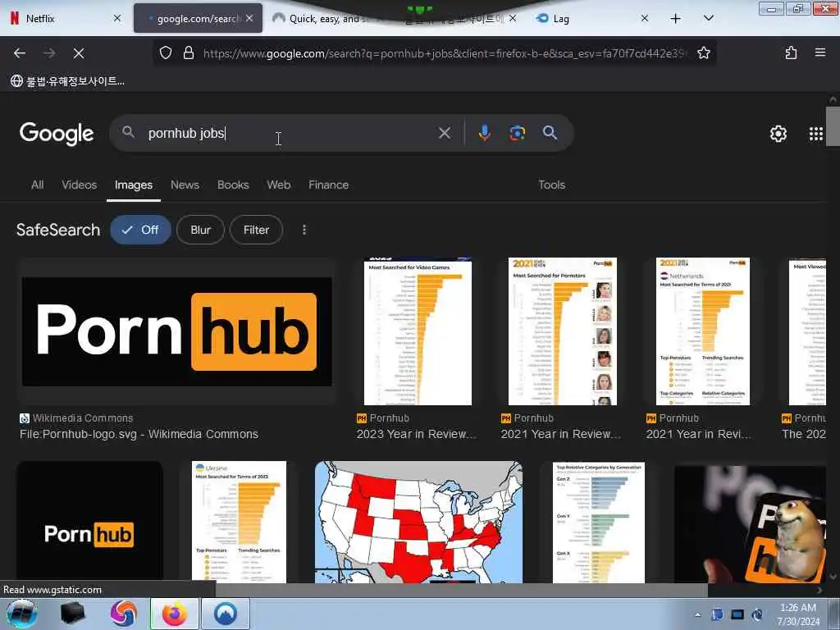Open the 2023 Year in Review caption
The height and width of the screenshot is (630, 840).
pyautogui.click(x=416, y=434)
